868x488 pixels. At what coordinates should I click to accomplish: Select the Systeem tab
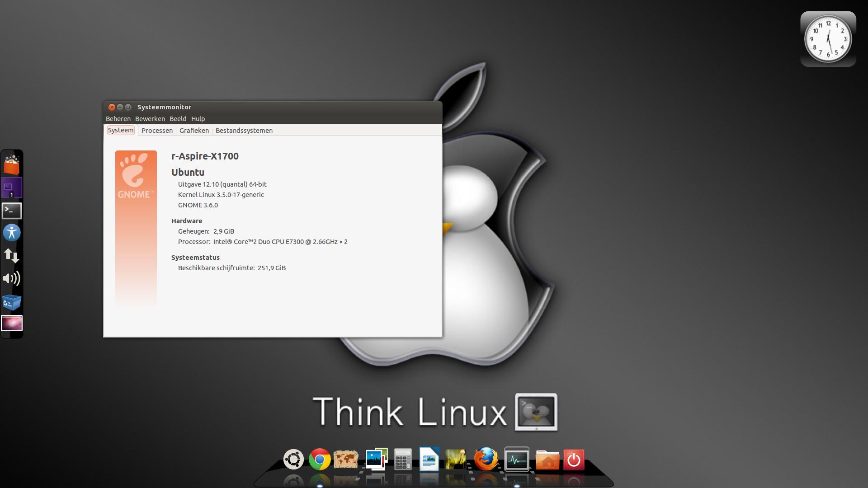(121, 130)
